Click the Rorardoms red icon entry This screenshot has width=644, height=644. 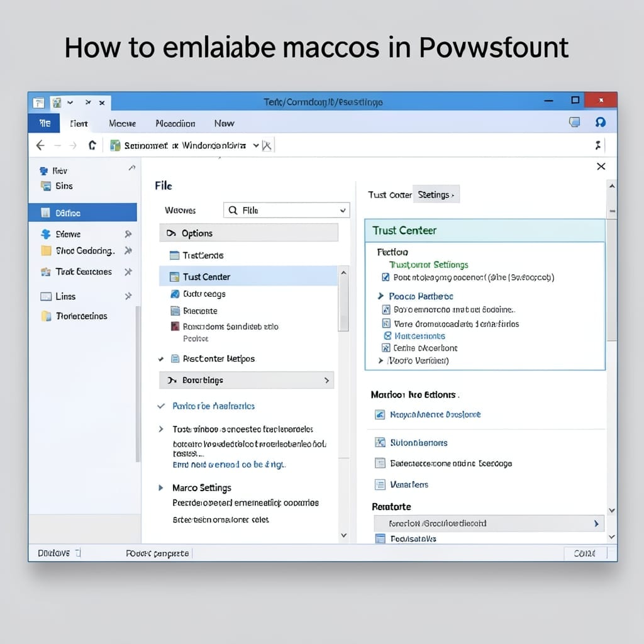click(x=175, y=326)
